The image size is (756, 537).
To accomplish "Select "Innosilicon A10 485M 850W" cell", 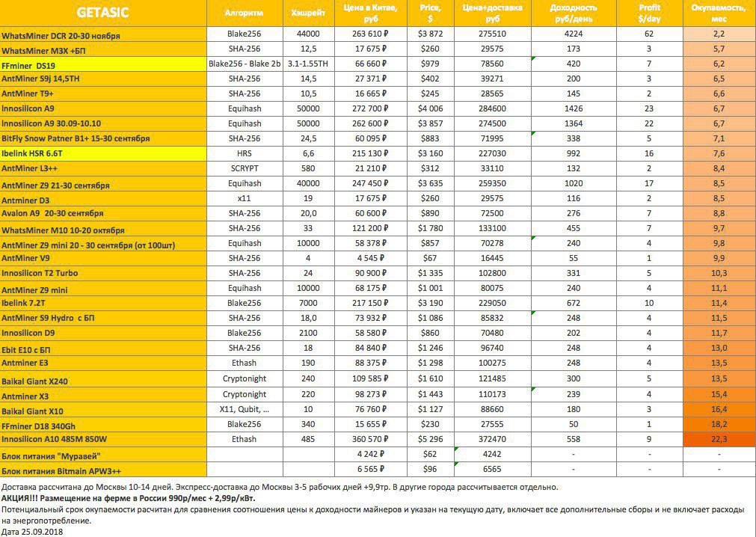I will point(103,439).
